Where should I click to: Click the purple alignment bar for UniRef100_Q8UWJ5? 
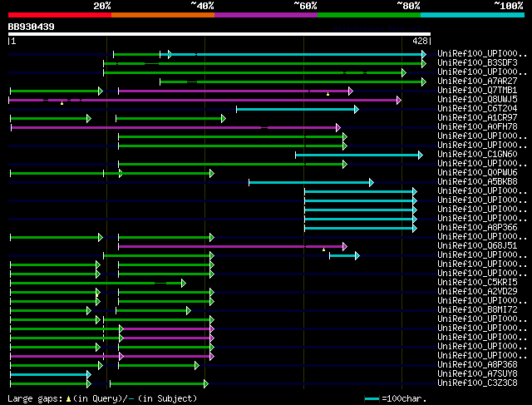[205, 100]
